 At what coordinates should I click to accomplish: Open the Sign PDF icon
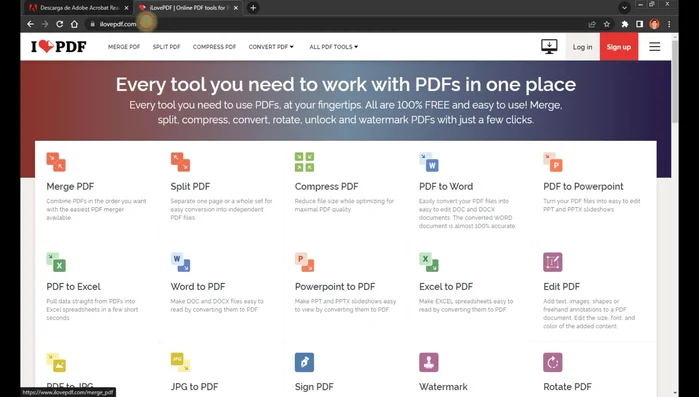[x=304, y=362]
